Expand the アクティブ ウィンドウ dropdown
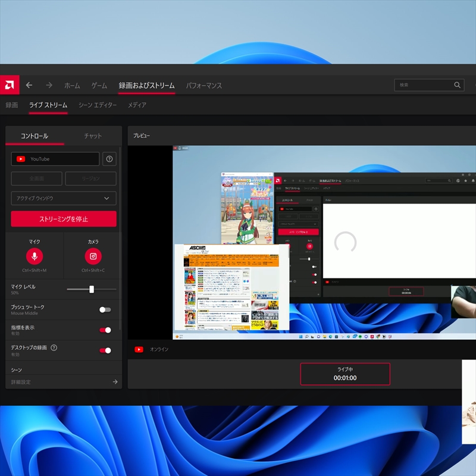Screen dimensions: 476x476 64,198
